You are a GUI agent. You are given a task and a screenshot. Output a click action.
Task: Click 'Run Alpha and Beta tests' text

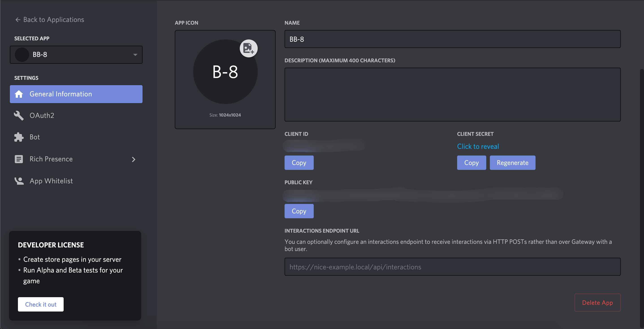[x=73, y=275]
